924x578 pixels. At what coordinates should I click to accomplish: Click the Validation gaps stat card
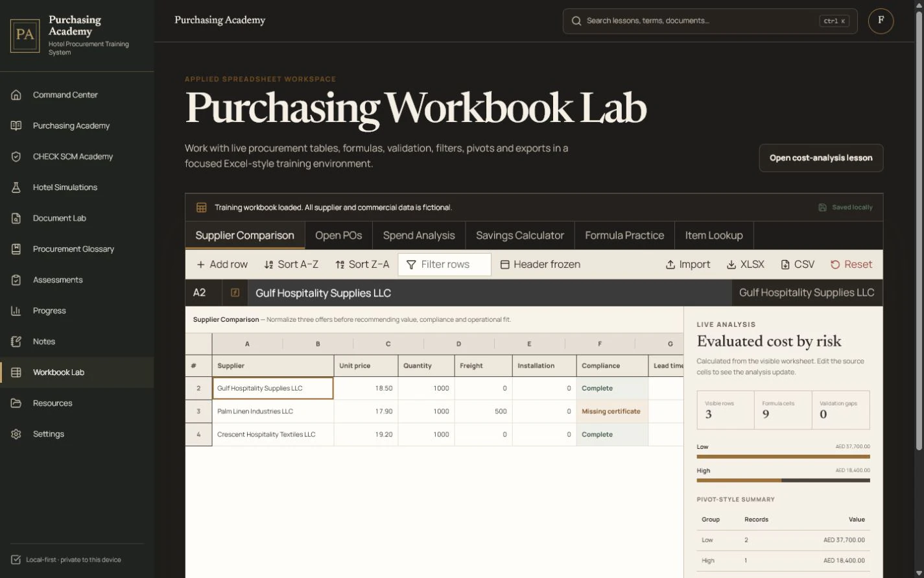coord(840,410)
